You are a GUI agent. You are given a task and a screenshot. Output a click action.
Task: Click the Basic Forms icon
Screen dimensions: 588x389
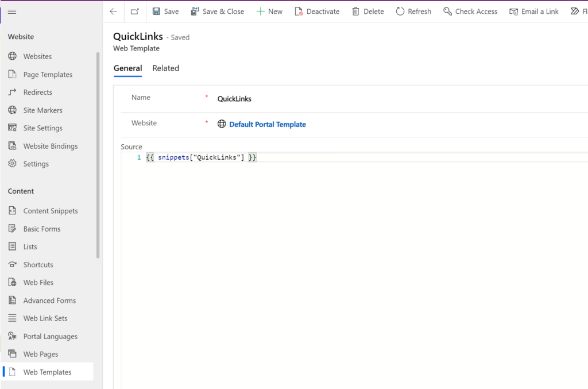[x=13, y=229]
